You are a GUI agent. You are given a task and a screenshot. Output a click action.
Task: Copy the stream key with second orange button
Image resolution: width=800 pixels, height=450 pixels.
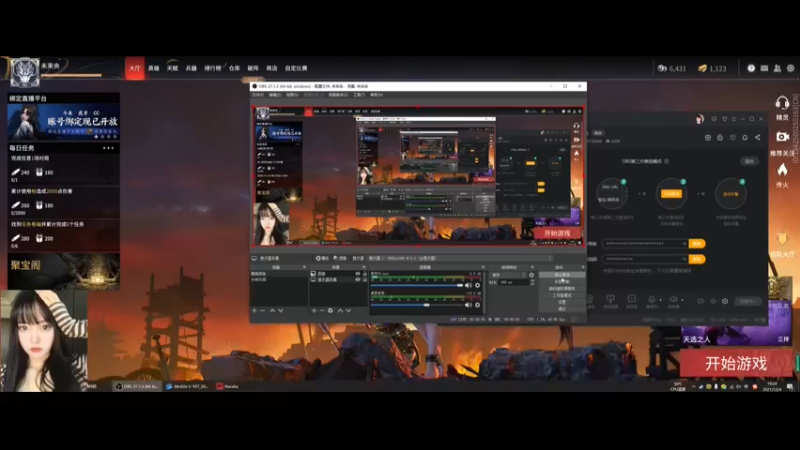click(697, 259)
